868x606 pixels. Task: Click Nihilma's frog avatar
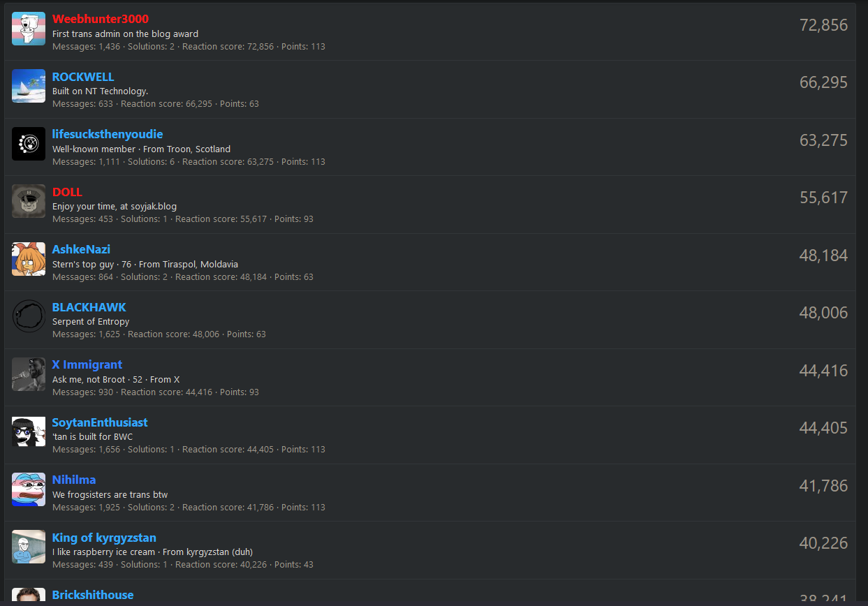coord(29,489)
